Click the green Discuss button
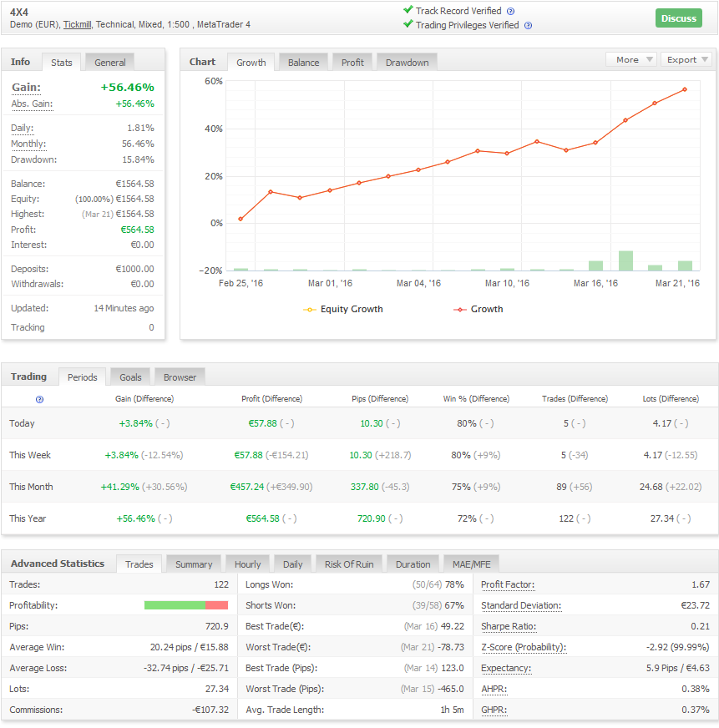The height and width of the screenshot is (728, 719). 679,18
